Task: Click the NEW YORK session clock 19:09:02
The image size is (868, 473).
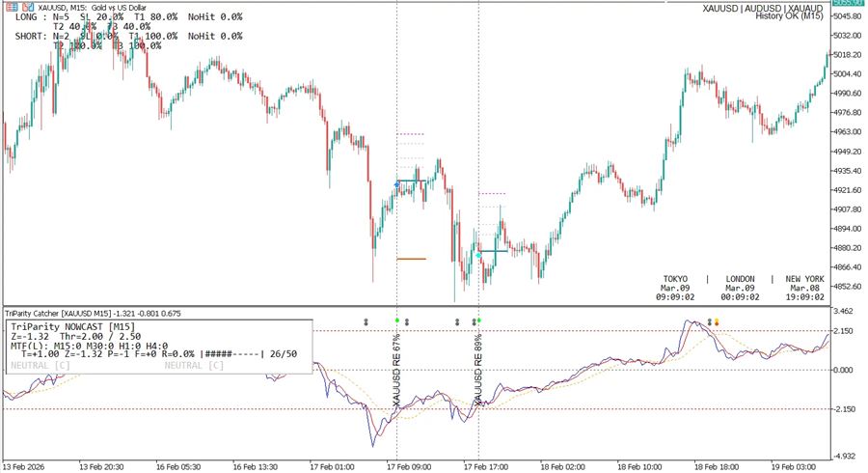Action: click(x=805, y=297)
